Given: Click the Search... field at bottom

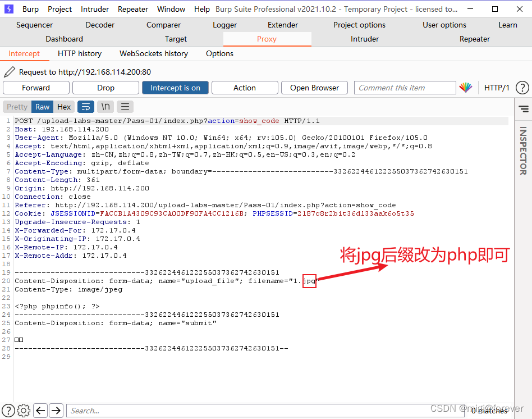Looking at the screenshot, I should 265,411.
